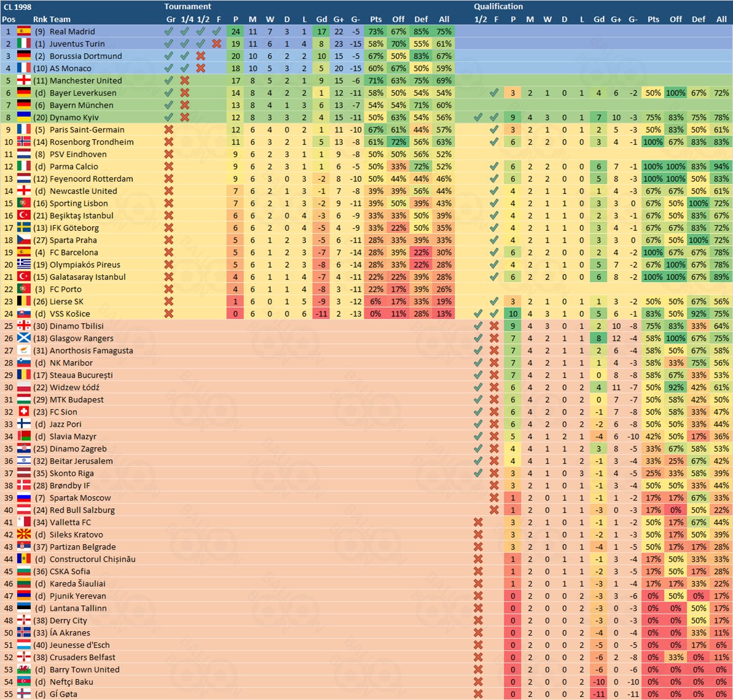
Task: Click the 'Pos' column header
Action: [x=9, y=19]
